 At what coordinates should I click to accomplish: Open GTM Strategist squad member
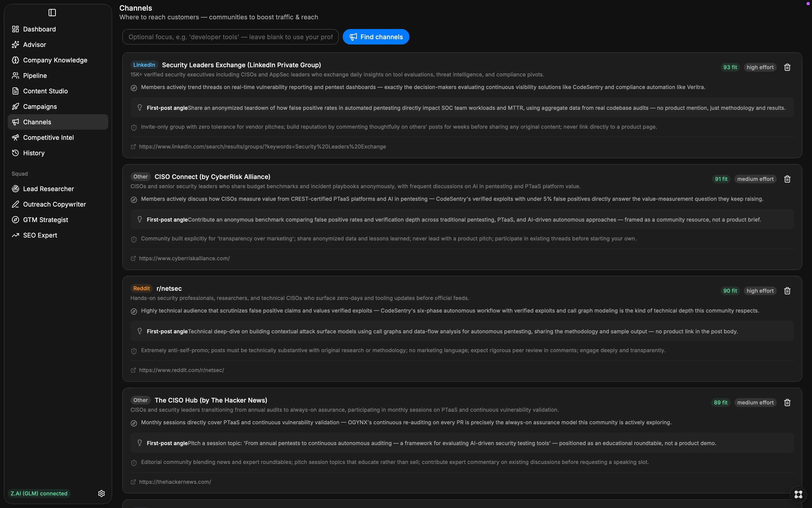[x=58, y=220]
